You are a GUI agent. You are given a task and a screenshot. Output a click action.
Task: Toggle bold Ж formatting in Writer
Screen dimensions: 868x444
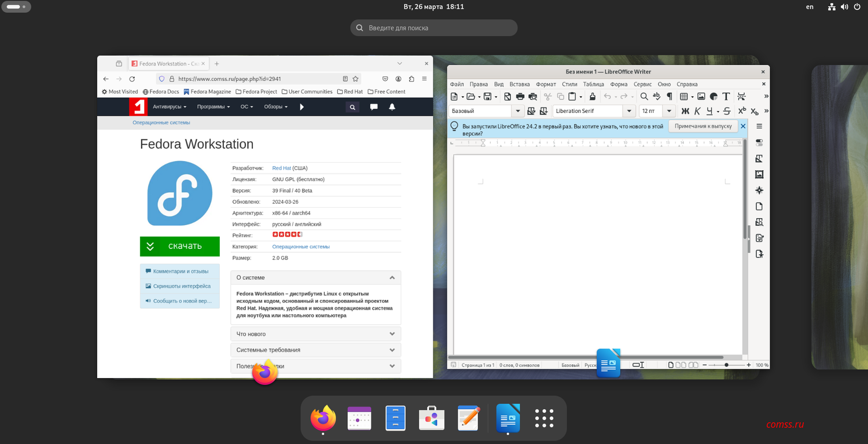(x=685, y=111)
